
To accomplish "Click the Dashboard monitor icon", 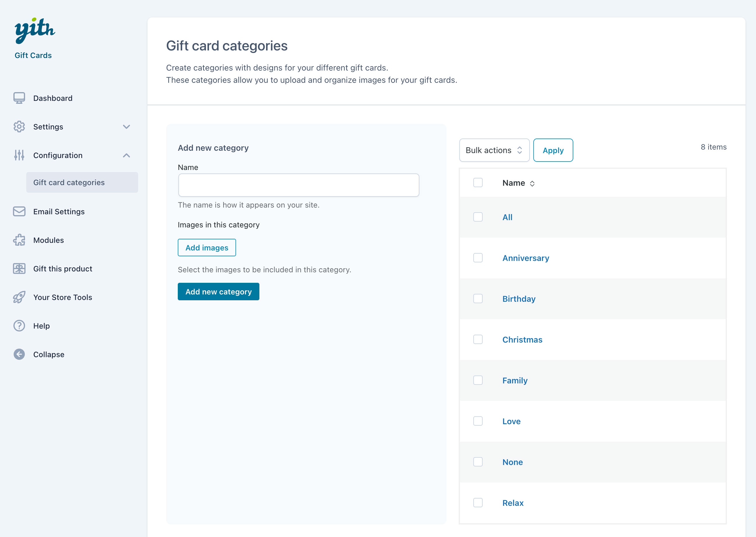I will [19, 98].
